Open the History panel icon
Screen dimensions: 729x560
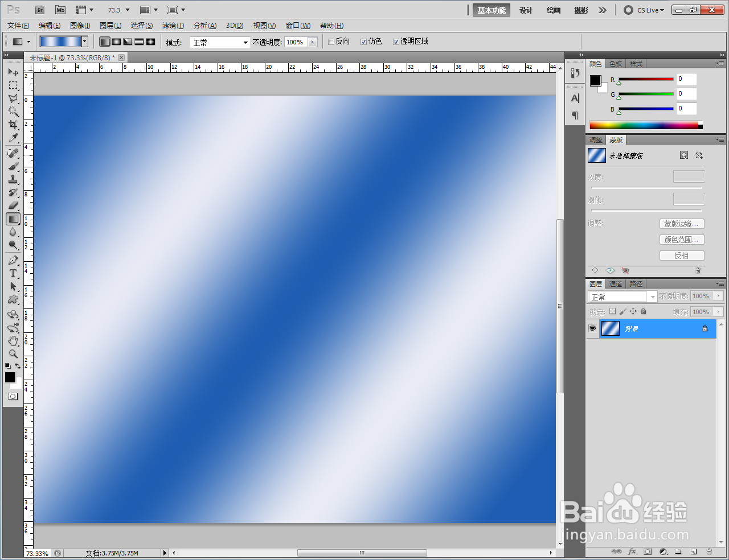[x=575, y=73]
